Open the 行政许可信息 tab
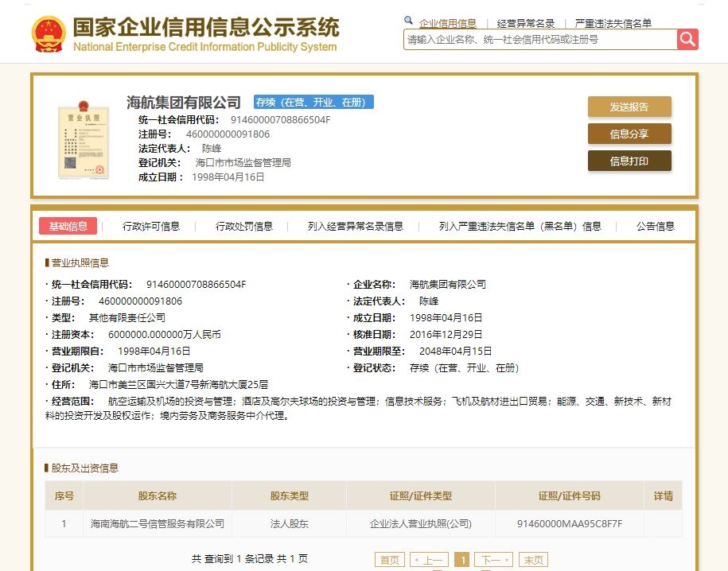Viewport: 728px width, 571px height. [151, 226]
